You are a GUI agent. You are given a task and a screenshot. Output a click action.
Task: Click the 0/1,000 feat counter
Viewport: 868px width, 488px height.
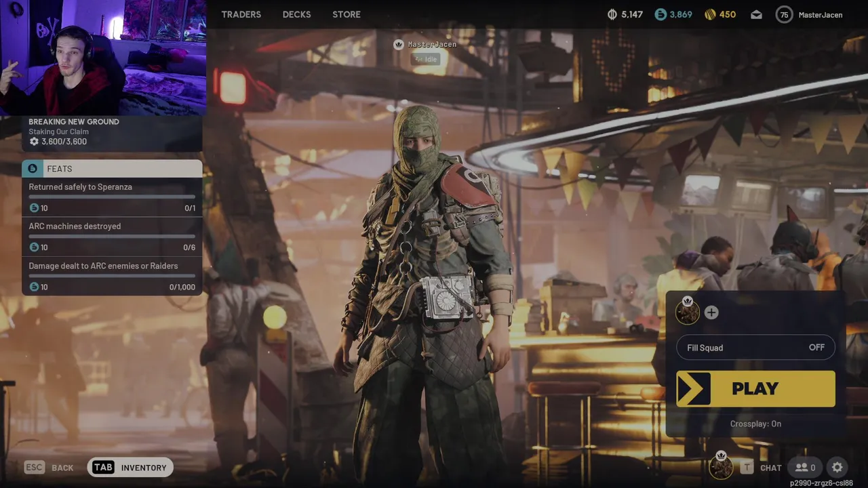click(182, 287)
